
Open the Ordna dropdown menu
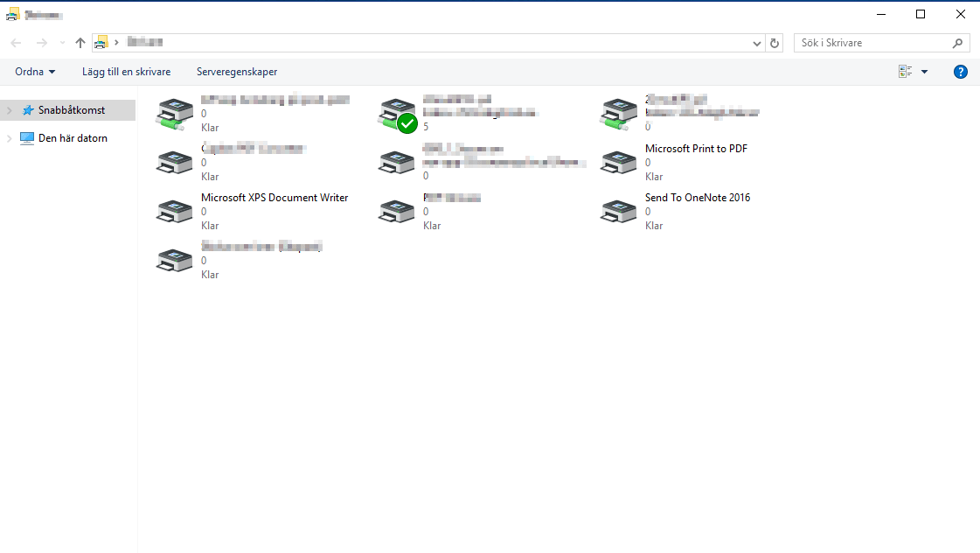(x=34, y=71)
